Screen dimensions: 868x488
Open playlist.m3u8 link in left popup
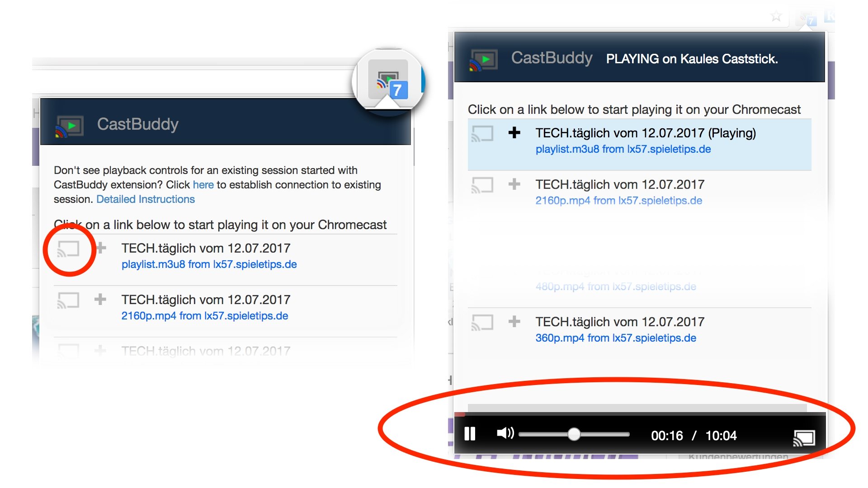[x=209, y=264]
